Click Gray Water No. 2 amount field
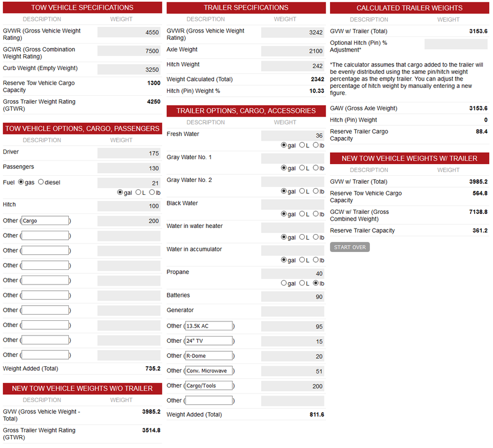 (x=292, y=182)
